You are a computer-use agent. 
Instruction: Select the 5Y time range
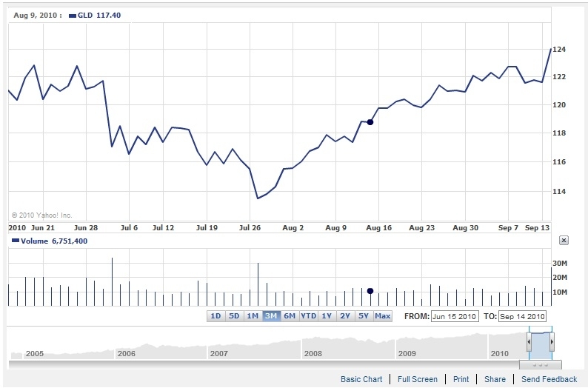tap(364, 316)
